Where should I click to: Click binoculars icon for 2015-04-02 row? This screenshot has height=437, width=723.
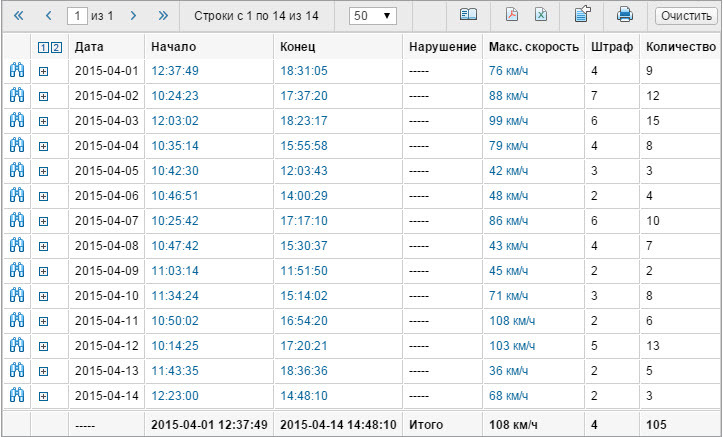click(x=17, y=96)
